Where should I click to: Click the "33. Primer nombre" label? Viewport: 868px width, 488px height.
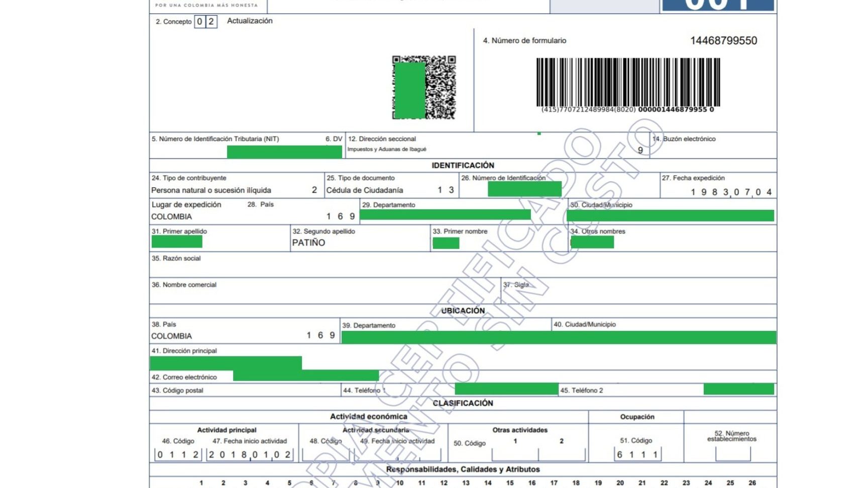pyautogui.click(x=460, y=231)
